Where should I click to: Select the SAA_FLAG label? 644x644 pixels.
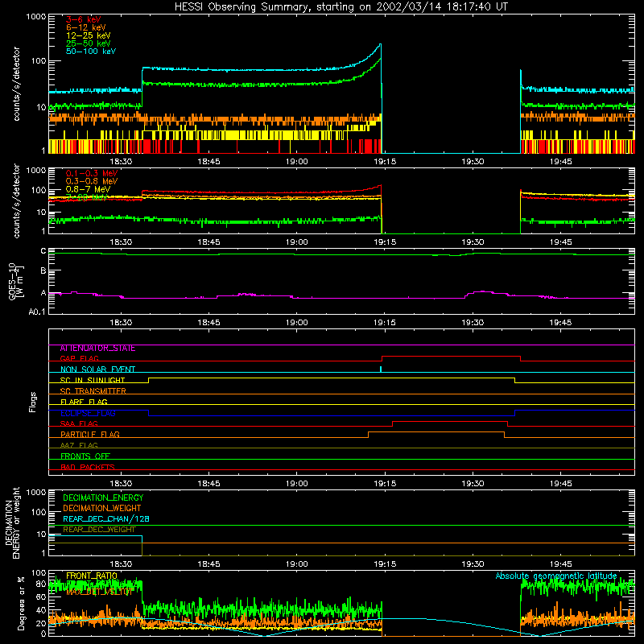[79, 423]
